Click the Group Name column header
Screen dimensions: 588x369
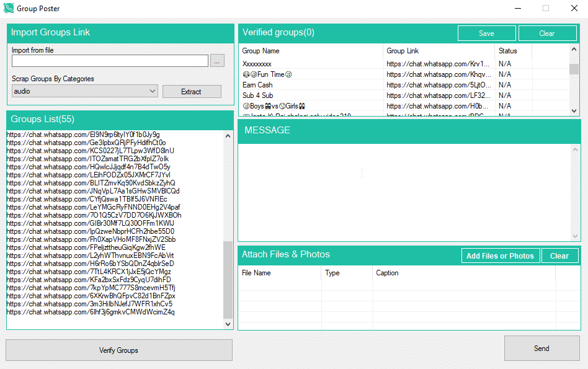(311, 51)
